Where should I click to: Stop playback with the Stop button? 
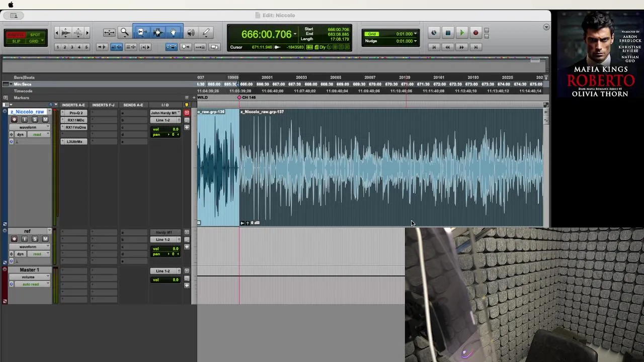(448, 33)
